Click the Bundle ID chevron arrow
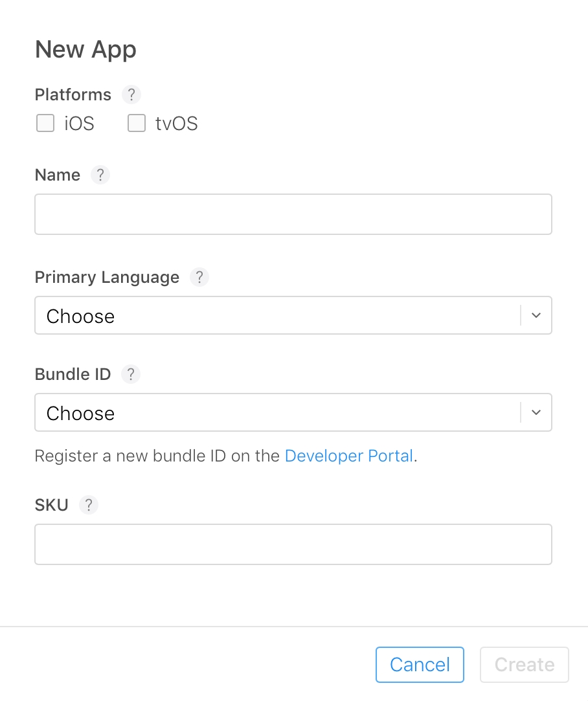Image resolution: width=588 pixels, height=701 pixels. click(536, 412)
